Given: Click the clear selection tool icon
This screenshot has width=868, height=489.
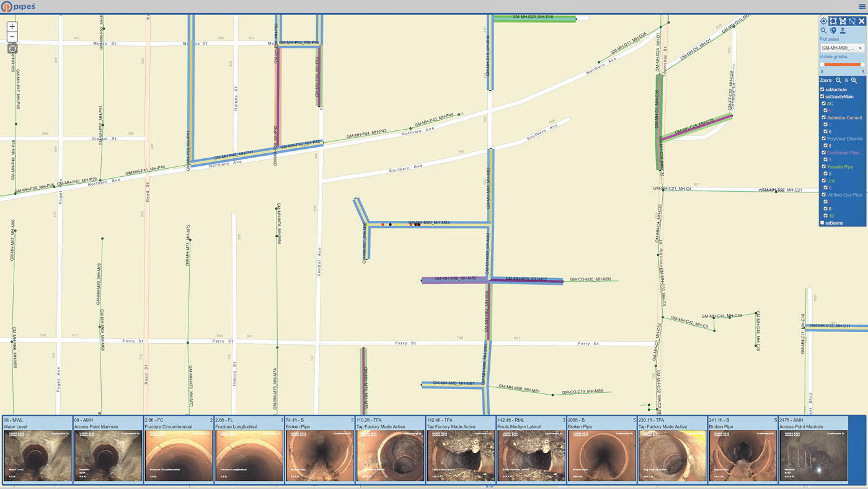Looking at the screenshot, I should tap(852, 21).
